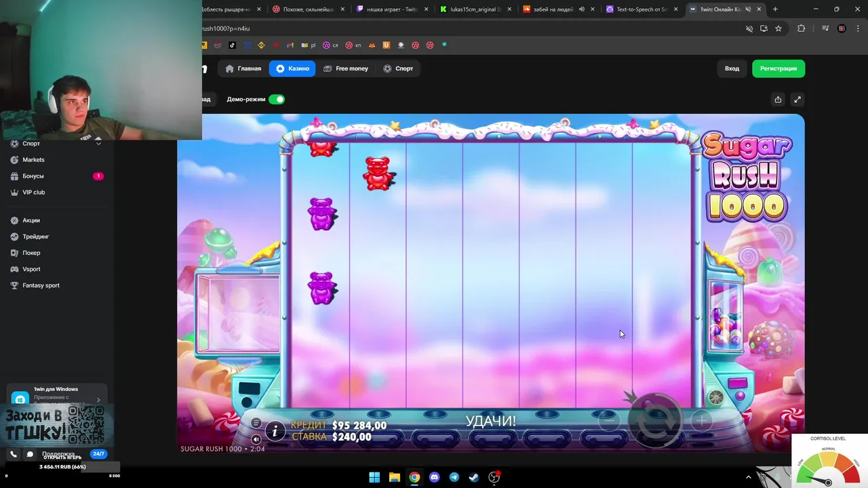Viewport: 868px width, 488px height.
Task: Click the $240,00 bet amount
Action: tap(351, 437)
